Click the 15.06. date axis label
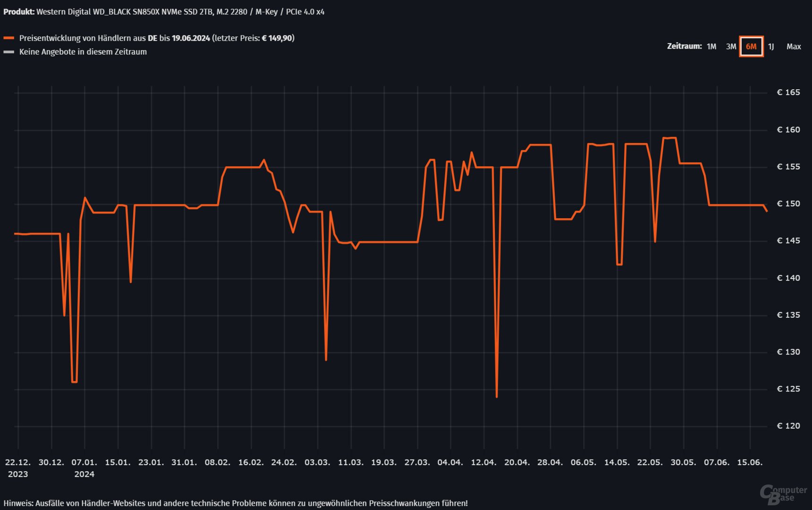This screenshot has height=510, width=812. [x=750, y=462]
